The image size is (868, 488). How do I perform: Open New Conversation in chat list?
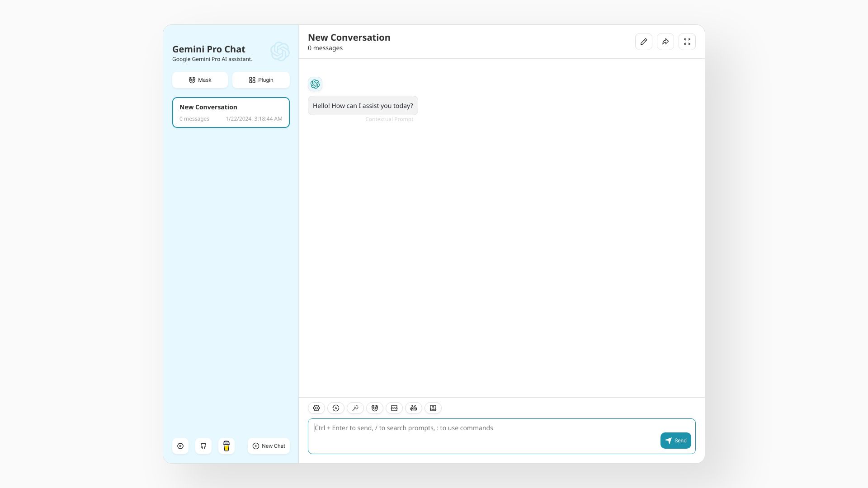tap(231, 112)
